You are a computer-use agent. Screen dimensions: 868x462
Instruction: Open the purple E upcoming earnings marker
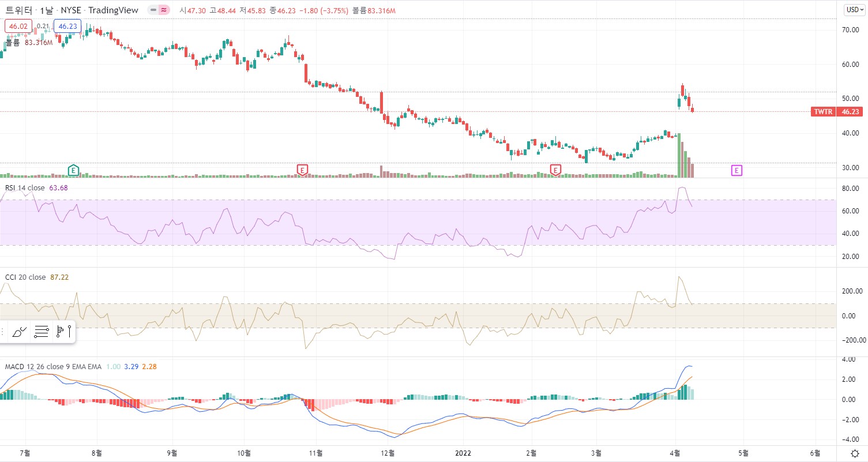coord(737,170)
